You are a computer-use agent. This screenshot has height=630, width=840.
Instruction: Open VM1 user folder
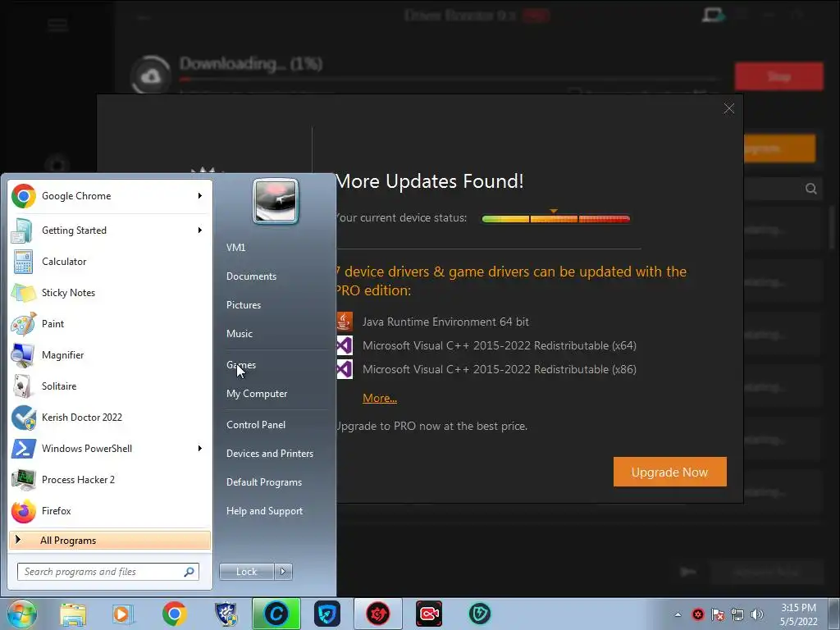(x=235, y=248)
